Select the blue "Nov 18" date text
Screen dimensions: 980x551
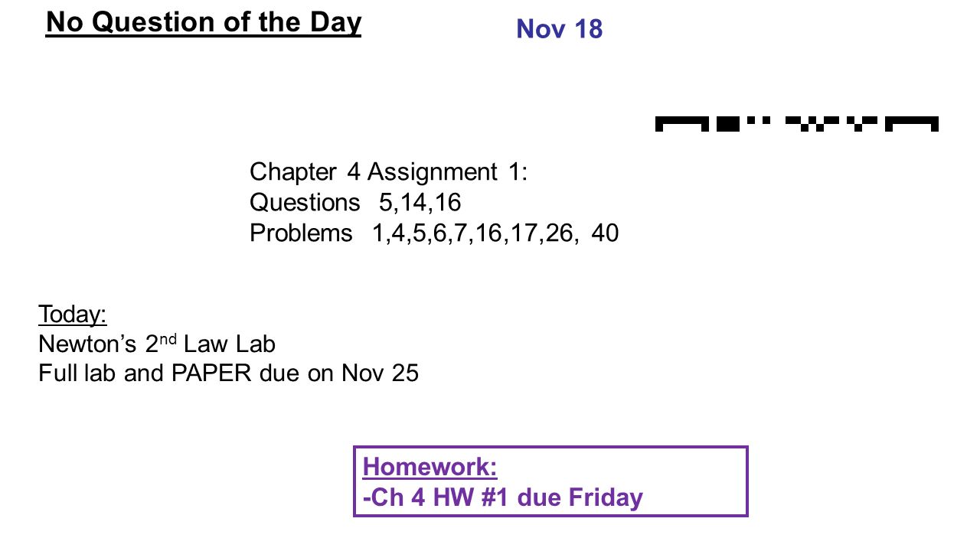coord(560,29)
